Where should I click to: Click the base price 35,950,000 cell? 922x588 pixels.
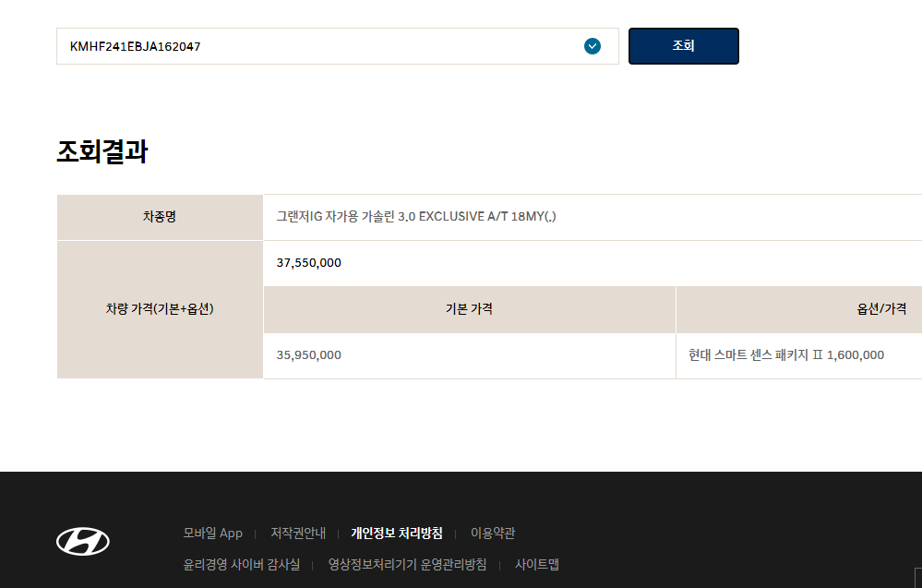[x=470, y=355]
